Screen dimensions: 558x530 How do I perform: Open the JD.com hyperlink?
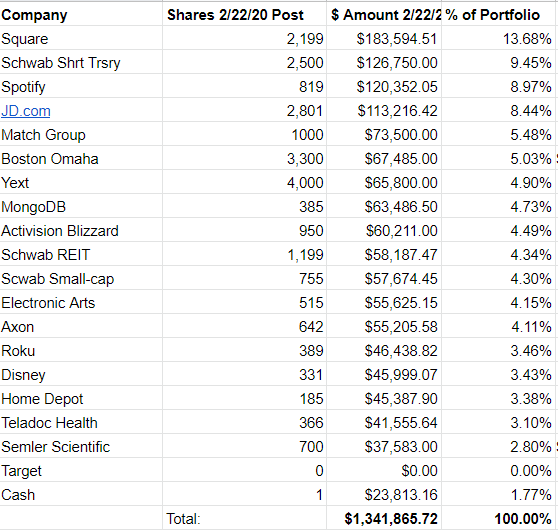coord(26,111)
